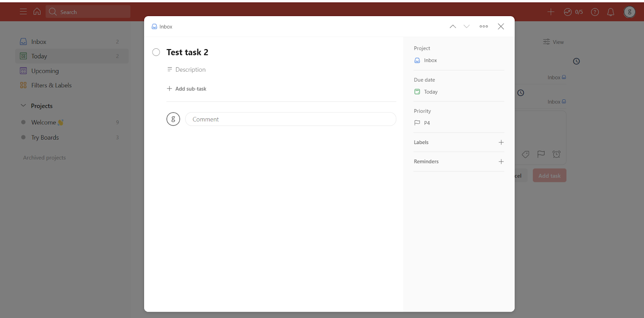Change project from Inbox in right panel
The width and height of the screenshot is (644, 318).
(425, 60)
